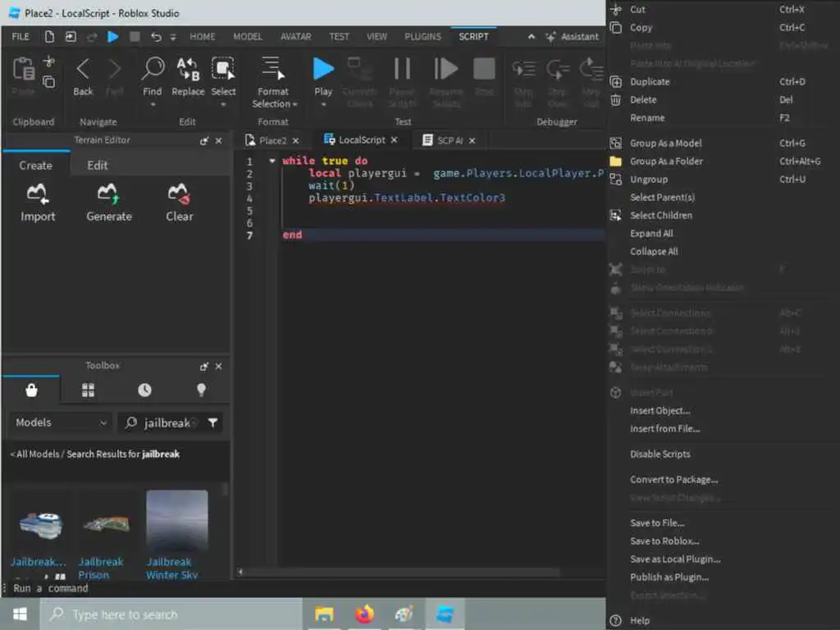Open the Jailbreak Prison model link
Image resolution: width=840 pixels, height=630 pixels.
tap(101, 568)
